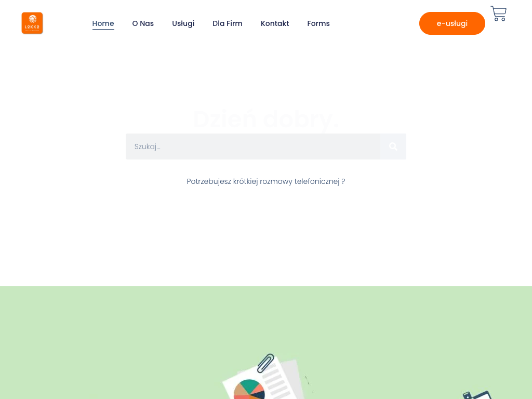Open the Kontakt page
The height and width of the screenshot is (399, 532).
click(x=275, y=23)
